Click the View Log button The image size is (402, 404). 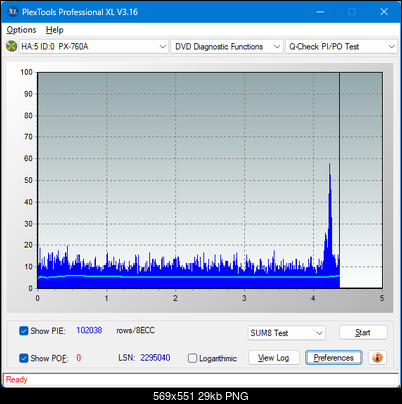(274, 358)
